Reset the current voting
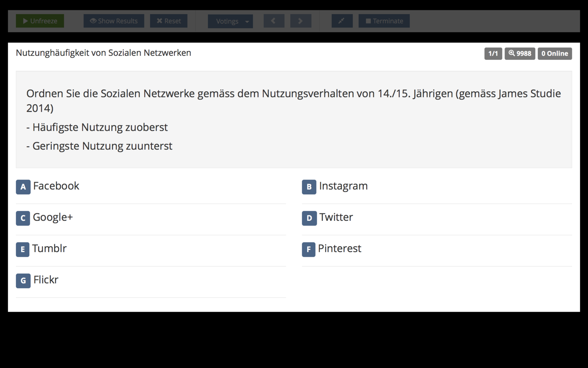 (168, 21)
